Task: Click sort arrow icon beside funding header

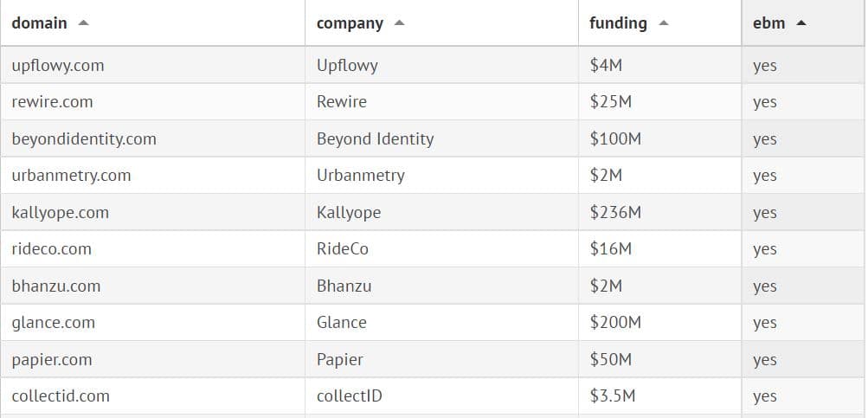Action: click(x=663, y=23)
